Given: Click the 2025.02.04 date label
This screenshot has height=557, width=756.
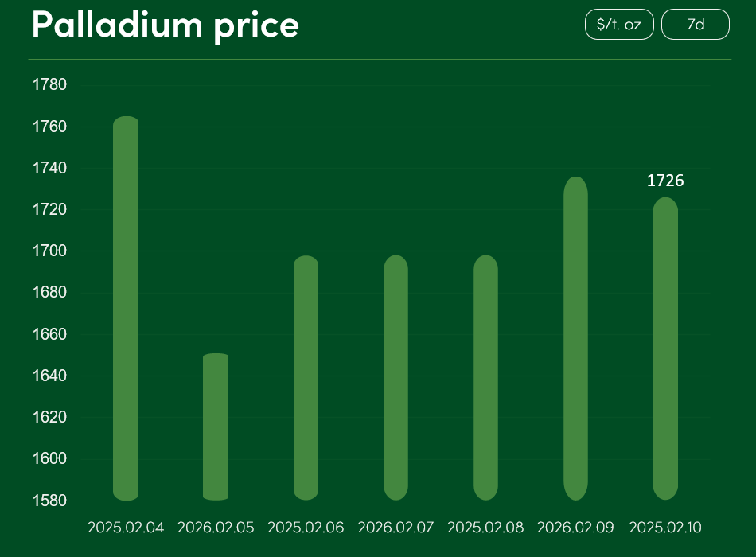Looking at the screenshot, I should pos(126,528).
